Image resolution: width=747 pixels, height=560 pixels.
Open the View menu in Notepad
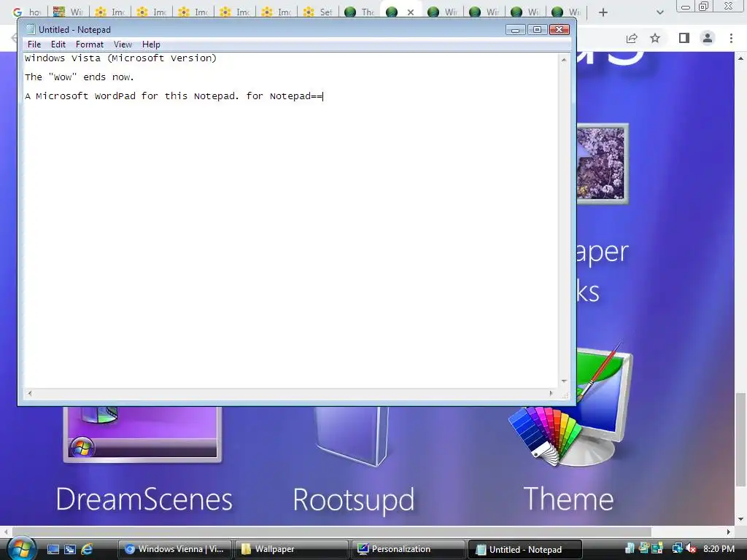tap(123, 44)
